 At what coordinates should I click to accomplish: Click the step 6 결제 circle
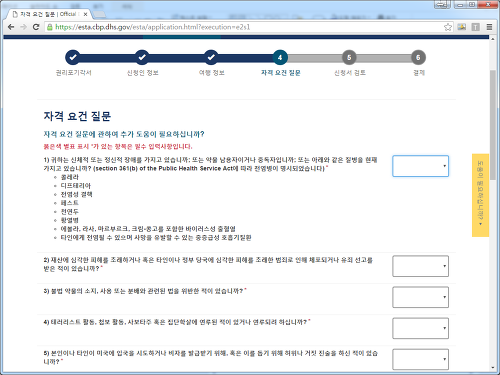(x=418, y=57)
